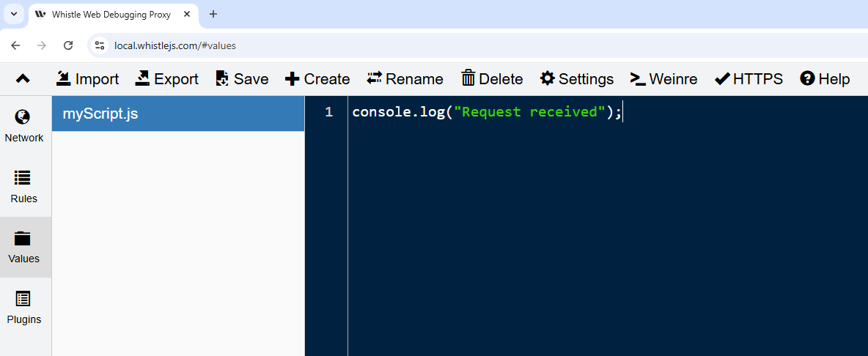The height and width of the screenshot is (356, 868).
Task: Switch to the Network panel
Action: pos(24,126)
